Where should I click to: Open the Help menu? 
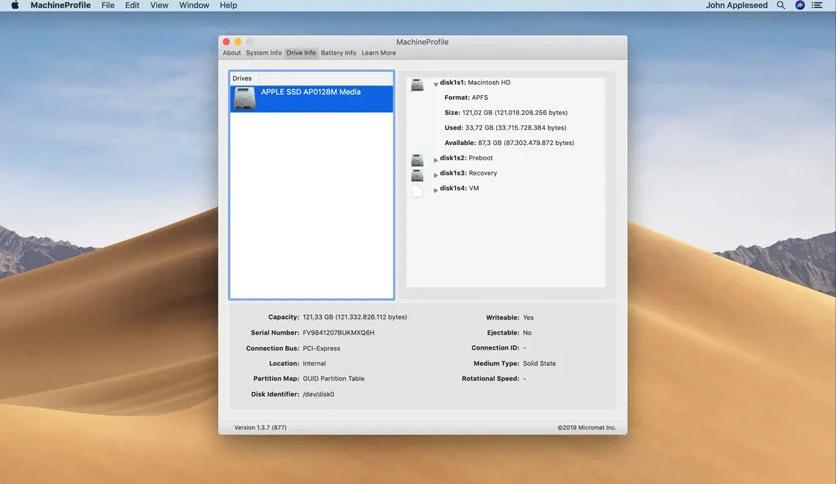(228, 5)
